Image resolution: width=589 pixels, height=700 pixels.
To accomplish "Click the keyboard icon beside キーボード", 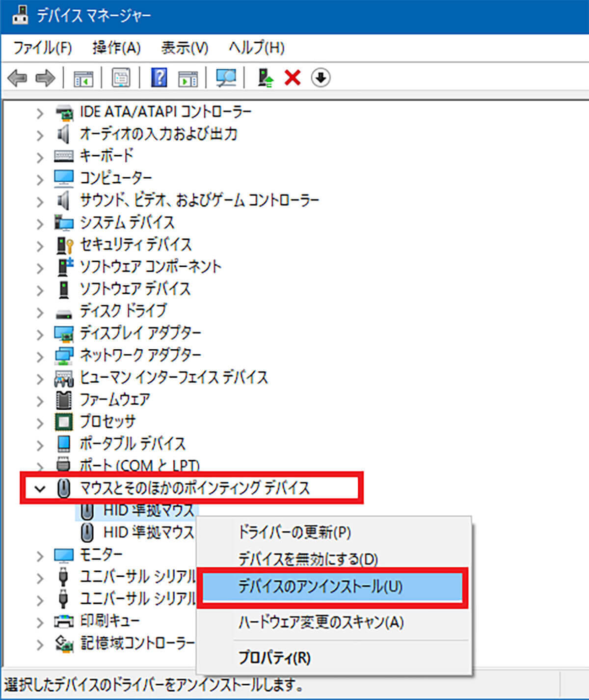I will (x=64, y=156).
